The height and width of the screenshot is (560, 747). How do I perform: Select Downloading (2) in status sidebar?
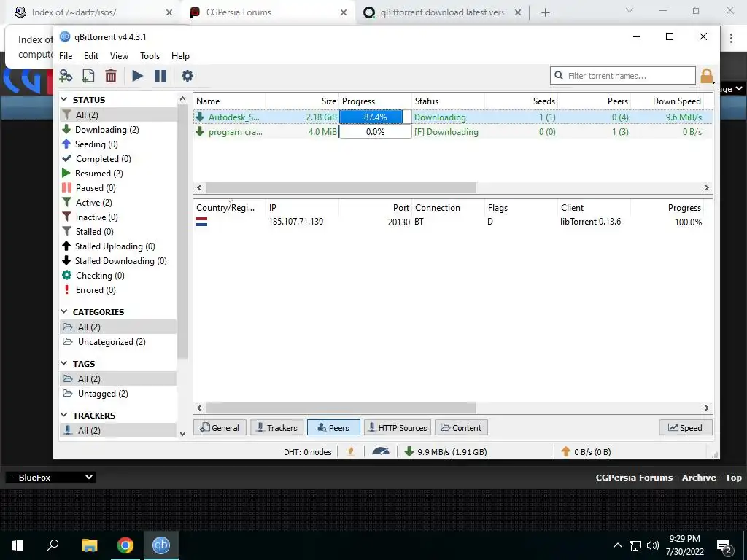[107, 130]
